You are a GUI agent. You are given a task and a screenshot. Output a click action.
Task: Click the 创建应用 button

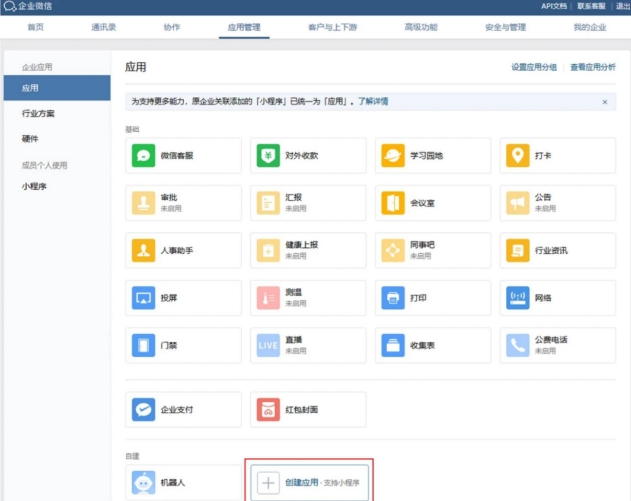point(309,482)
